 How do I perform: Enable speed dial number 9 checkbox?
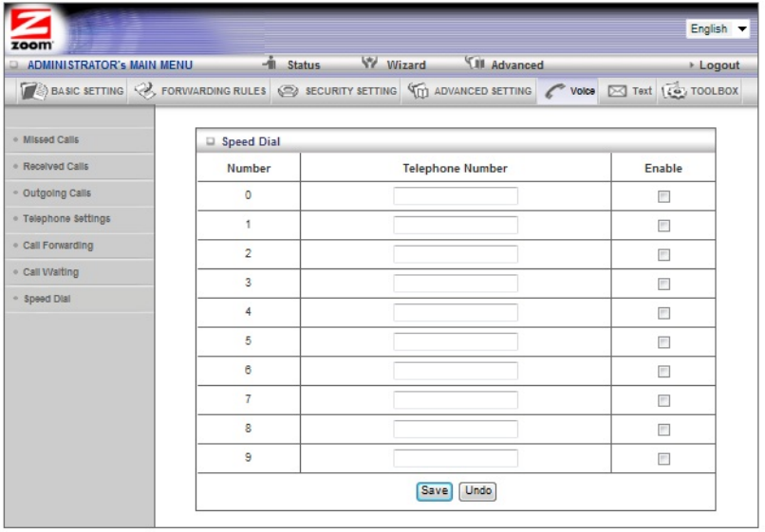click(x=663, y=459)
